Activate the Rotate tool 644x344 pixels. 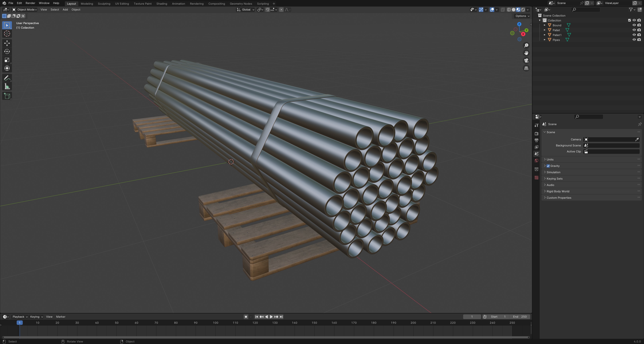pos(7,51)
